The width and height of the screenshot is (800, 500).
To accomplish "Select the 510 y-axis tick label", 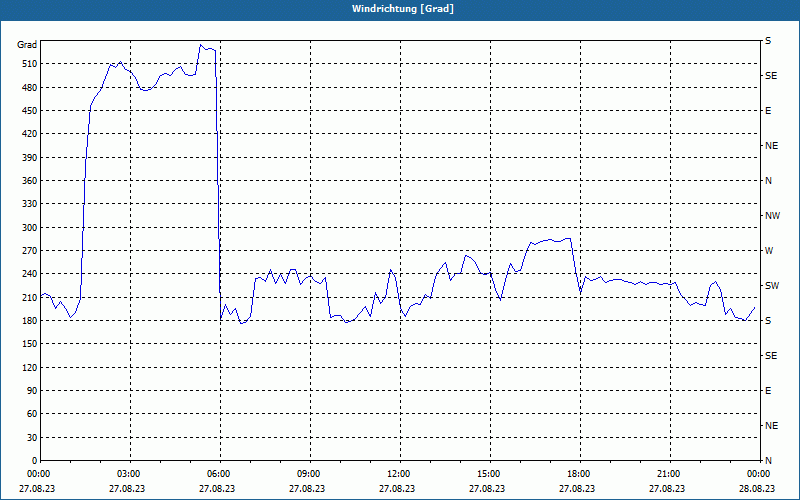I will (30, 64).
